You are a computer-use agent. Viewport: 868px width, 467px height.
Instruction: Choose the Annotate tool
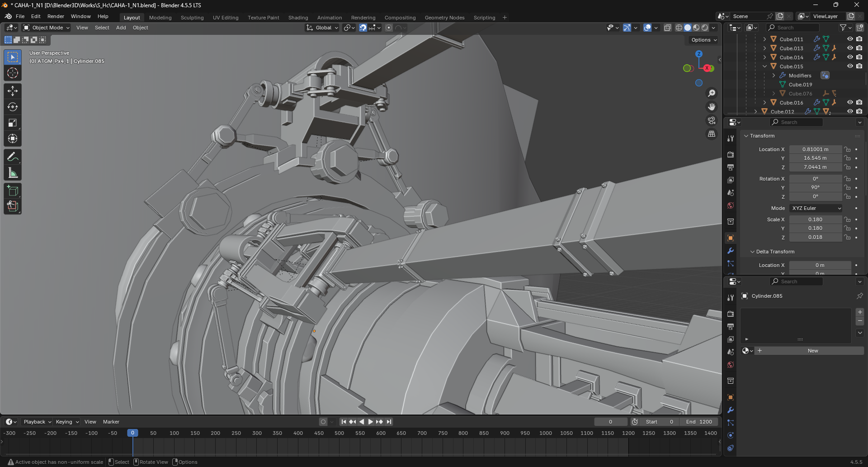[x=13, y=157]
